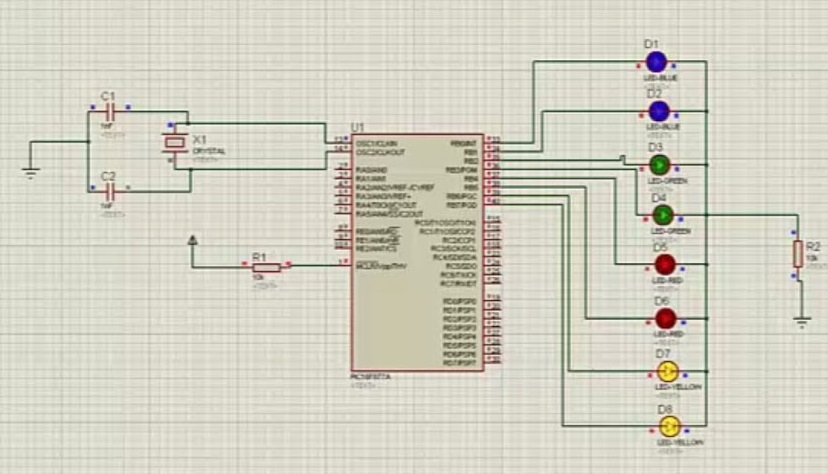
Task: Select the red LED D6
Action: tap(666, 319)
